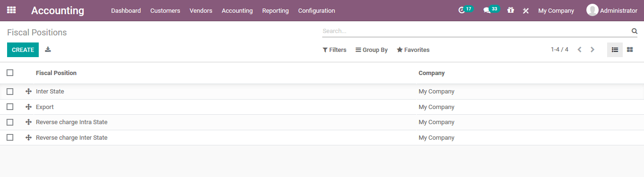
Task: Click the search magnifier icon
Action: 635,31
